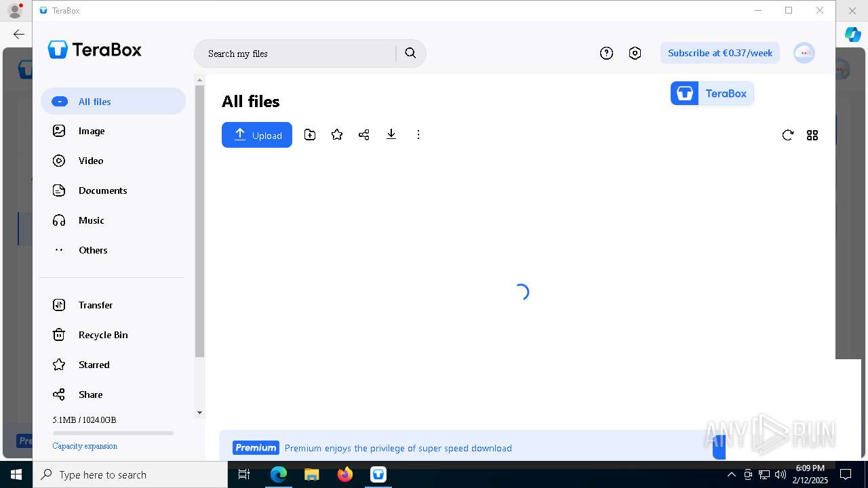Open the notification center icon
The image size is (868, 488).
pos(846,474)
